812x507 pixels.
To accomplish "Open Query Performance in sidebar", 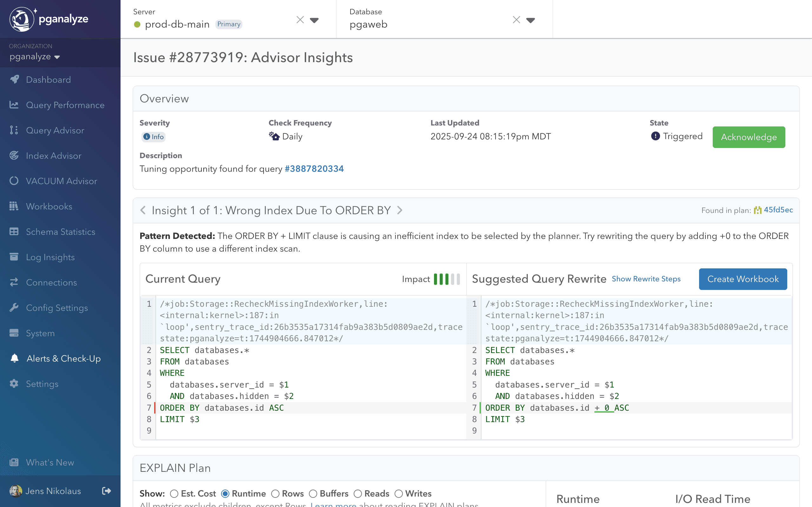I will coord(65,105).
